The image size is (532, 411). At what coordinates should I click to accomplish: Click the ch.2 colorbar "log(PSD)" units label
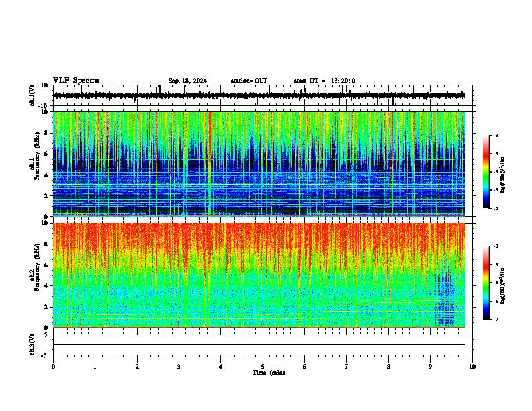click(x=503, y=285)
